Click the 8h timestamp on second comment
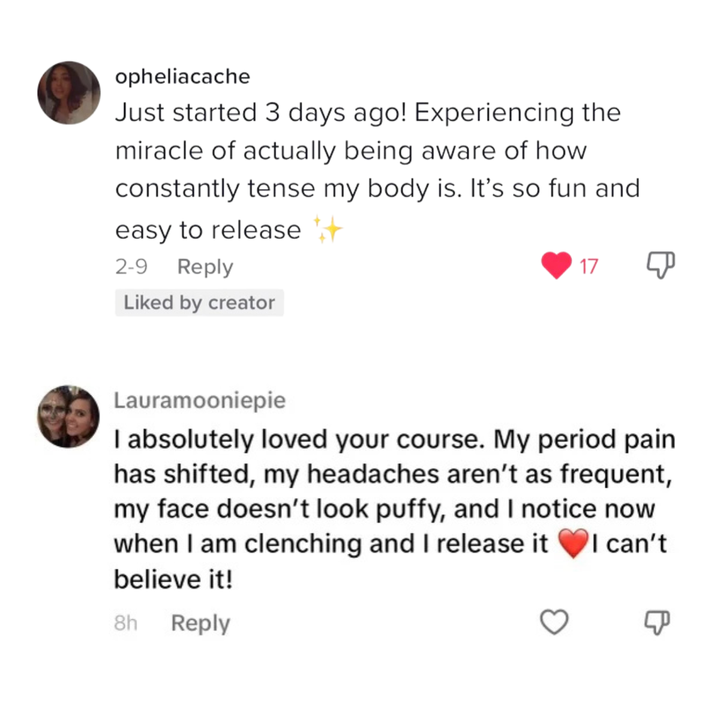720x720 pixels. 125,623
